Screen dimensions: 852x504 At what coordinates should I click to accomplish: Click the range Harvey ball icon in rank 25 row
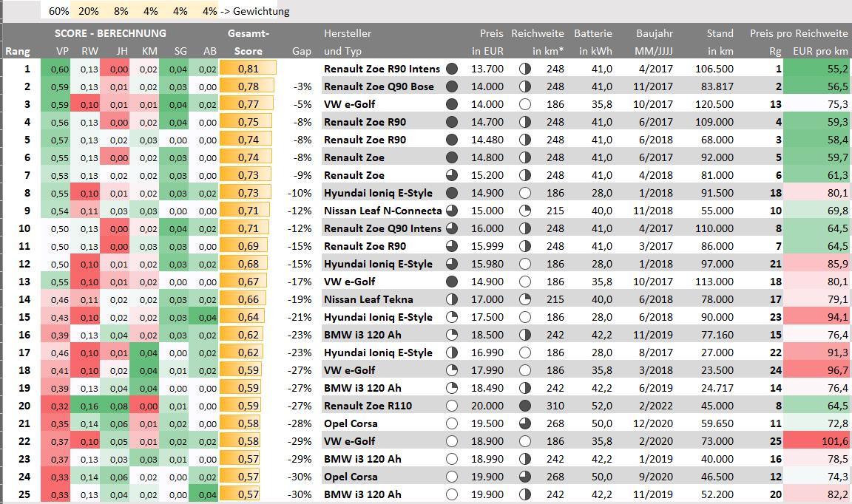tap(525, 495)
